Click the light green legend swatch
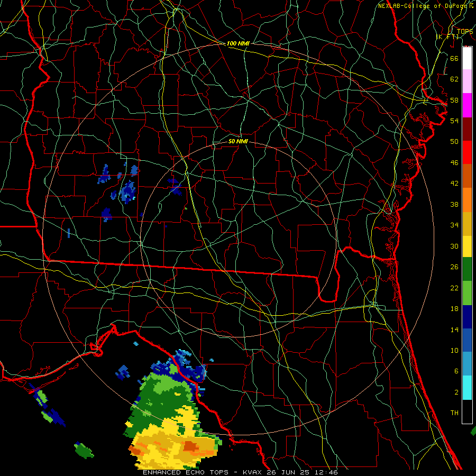The width and height of the screenshot is (476, 476). click(x=467, y=293)
